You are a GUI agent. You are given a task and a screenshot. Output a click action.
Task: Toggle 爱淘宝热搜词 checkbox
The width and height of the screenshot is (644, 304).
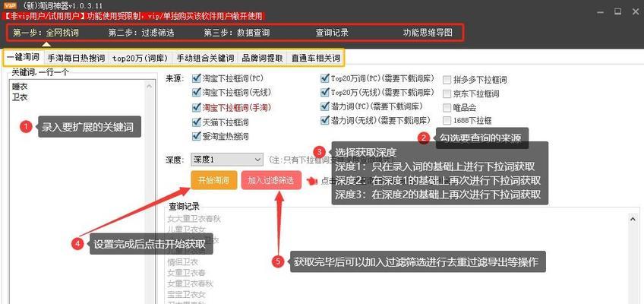pos(196,136)
